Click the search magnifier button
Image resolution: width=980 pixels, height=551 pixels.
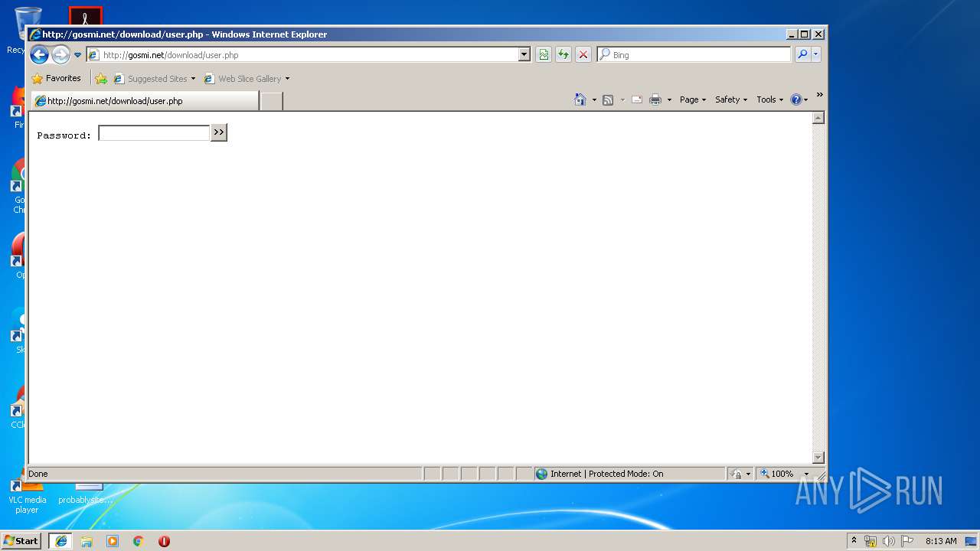[x=802, y=54]
